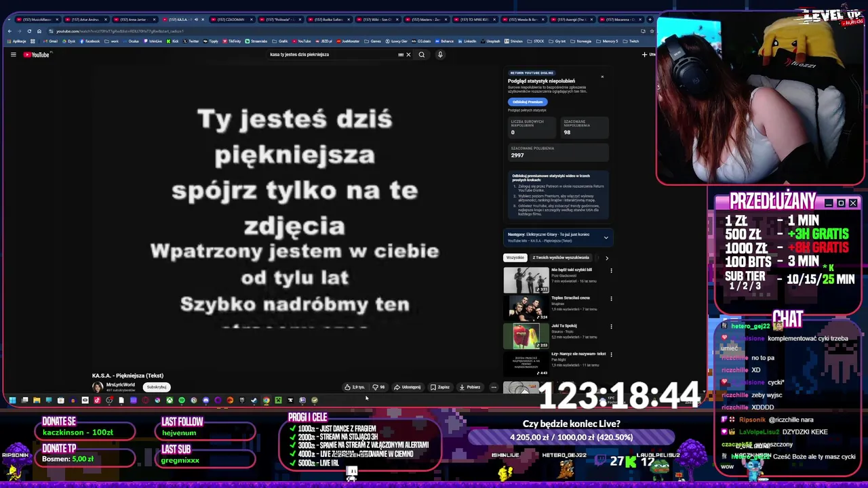The height and width of the screenshot is (488, 868).
Task: Open the TikFinity bookmark
Action: pyautogui.click(x=232, y=41)
